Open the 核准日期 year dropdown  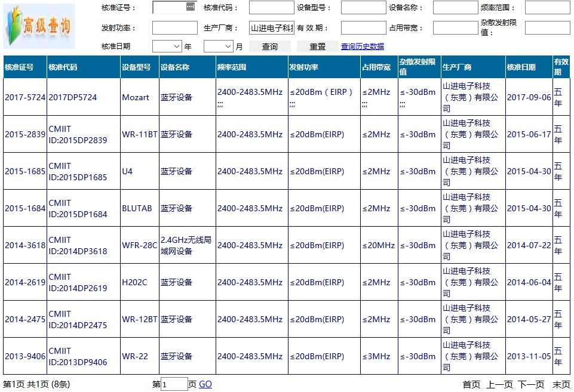[167, 47]
